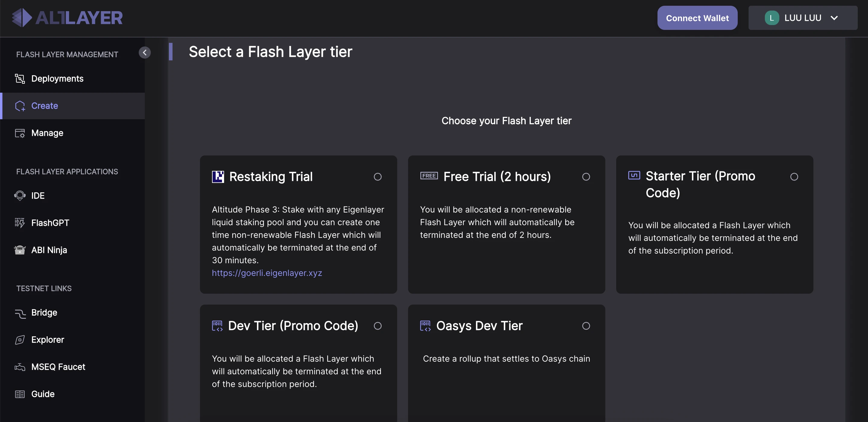Open the Explorer testnet link
This screenshot has width=868, height=422.
(x=48, y=340)
